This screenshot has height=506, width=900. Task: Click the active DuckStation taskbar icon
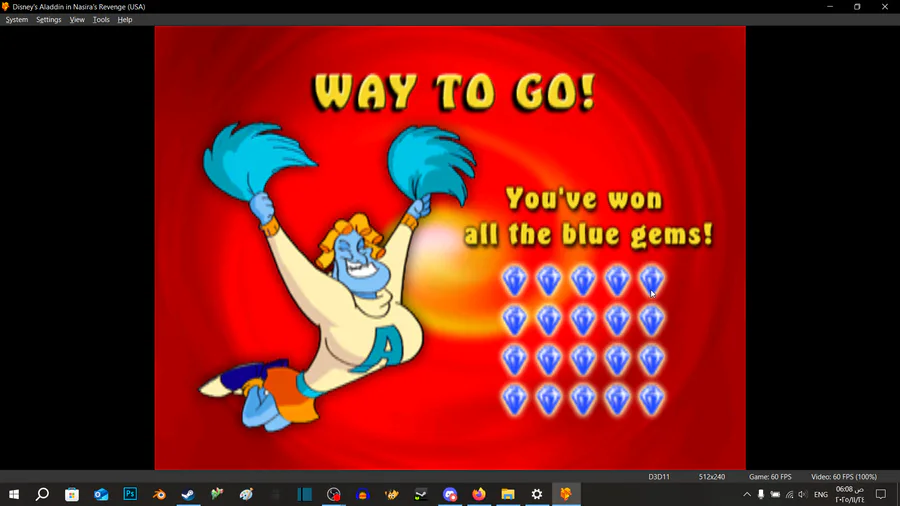tap(566, 494)
